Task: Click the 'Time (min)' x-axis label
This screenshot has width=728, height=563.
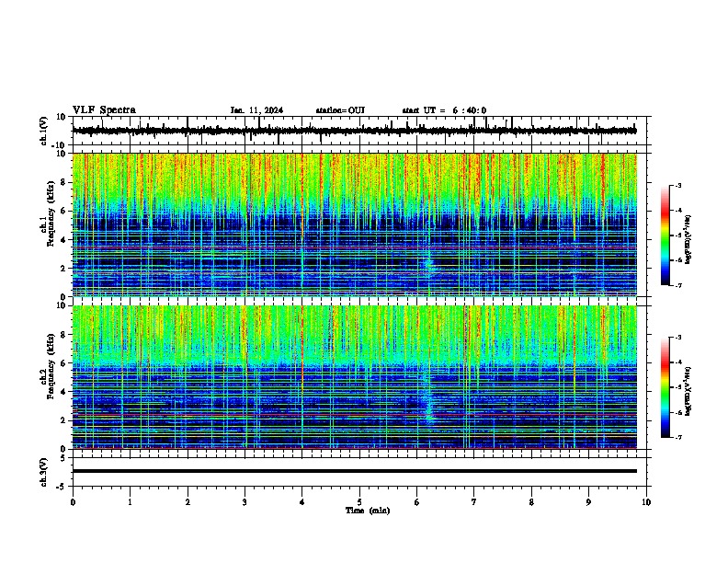Action: pos(368,511)
